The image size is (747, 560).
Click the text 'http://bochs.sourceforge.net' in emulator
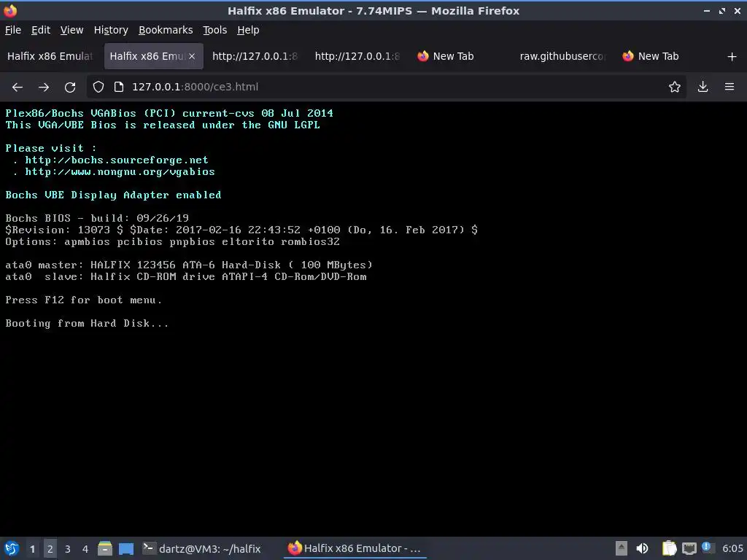coord(117,160)
